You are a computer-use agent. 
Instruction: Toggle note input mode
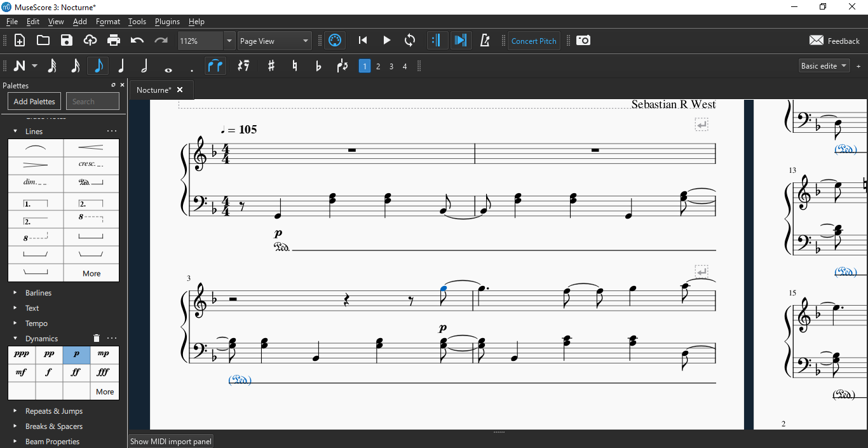[x=19, y=65]
